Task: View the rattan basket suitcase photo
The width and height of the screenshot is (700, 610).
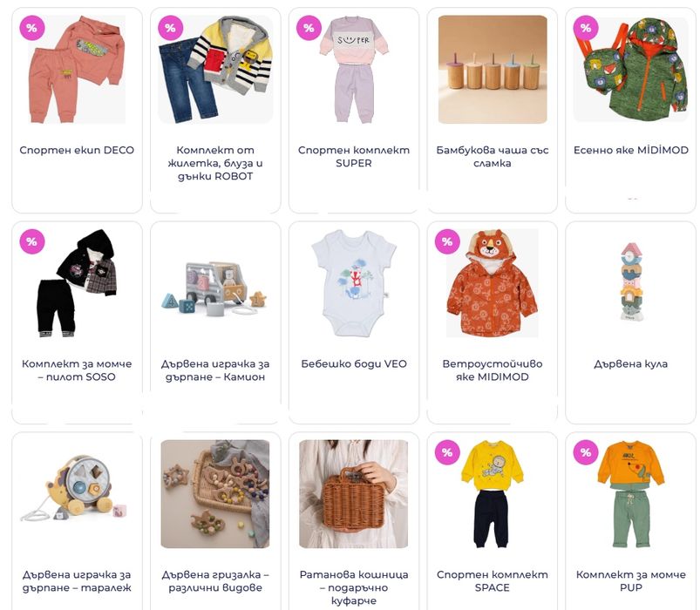Action: (354, 494)
